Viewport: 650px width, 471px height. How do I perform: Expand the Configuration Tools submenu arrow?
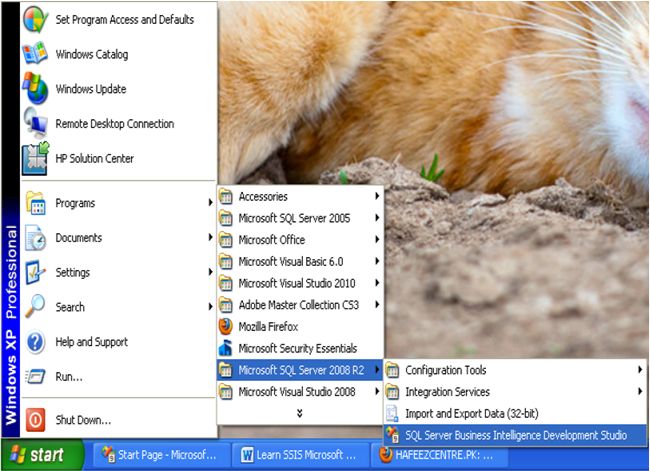pos(640,369)
